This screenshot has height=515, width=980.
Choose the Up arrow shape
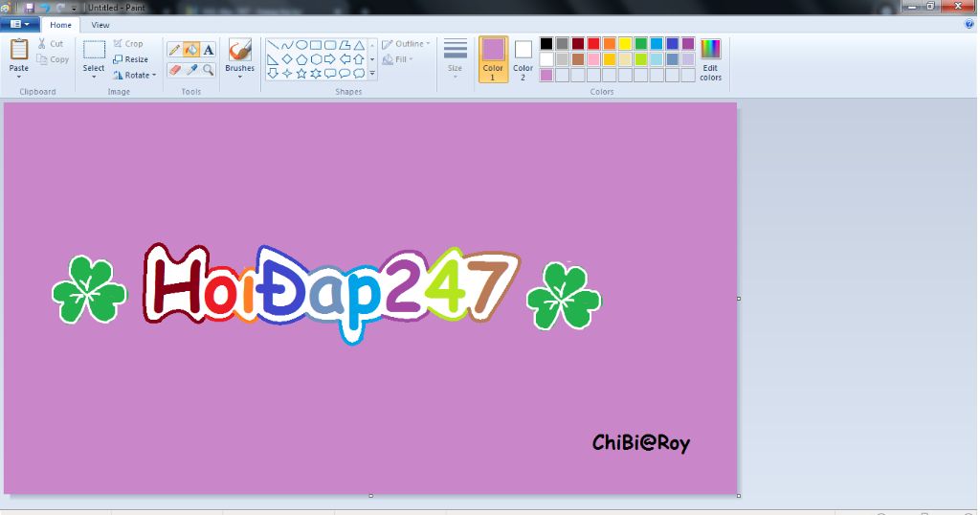click(359, 59)
